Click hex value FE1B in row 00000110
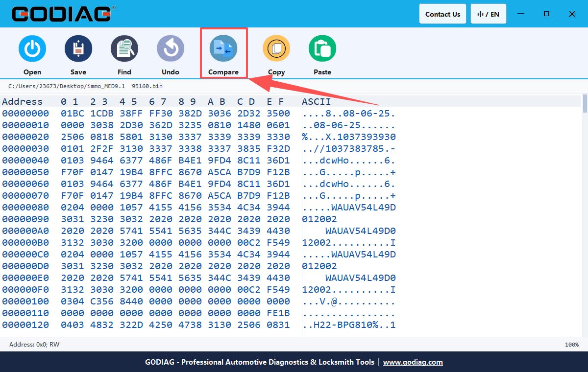 point(278,313)
